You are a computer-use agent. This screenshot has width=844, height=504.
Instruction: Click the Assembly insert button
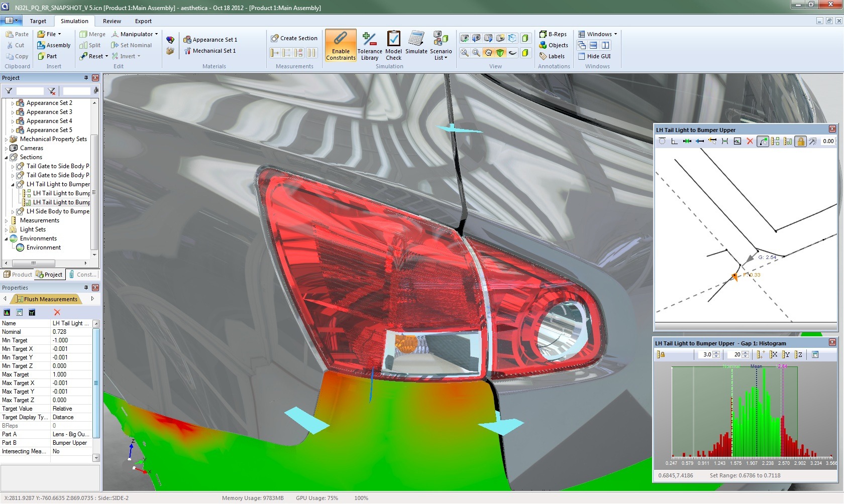click(54, 45)
